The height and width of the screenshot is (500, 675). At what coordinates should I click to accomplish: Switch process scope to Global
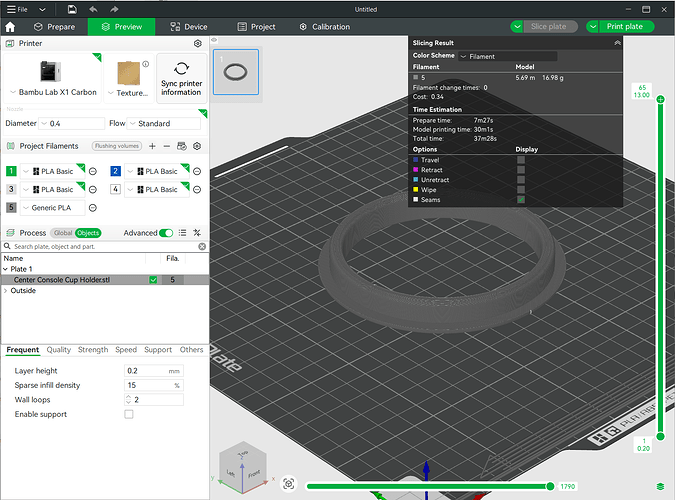(63, 233)
